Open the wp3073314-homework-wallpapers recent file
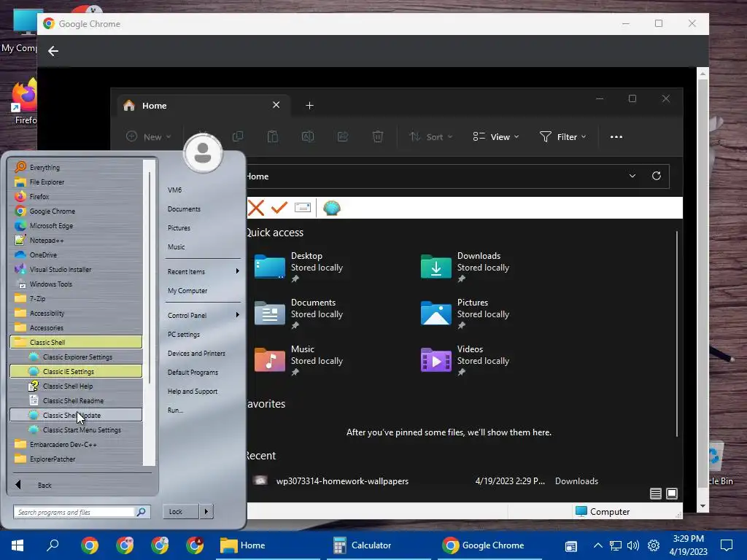Image resolution: width=747 pixels, height=560 pixels. [342, 481]
